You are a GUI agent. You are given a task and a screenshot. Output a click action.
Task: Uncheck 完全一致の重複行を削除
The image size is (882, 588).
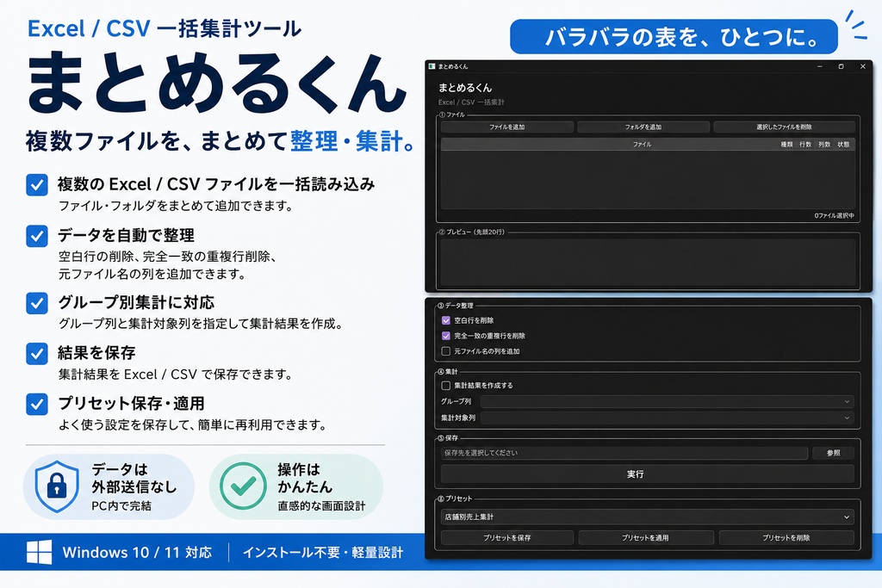coord(446,336)
